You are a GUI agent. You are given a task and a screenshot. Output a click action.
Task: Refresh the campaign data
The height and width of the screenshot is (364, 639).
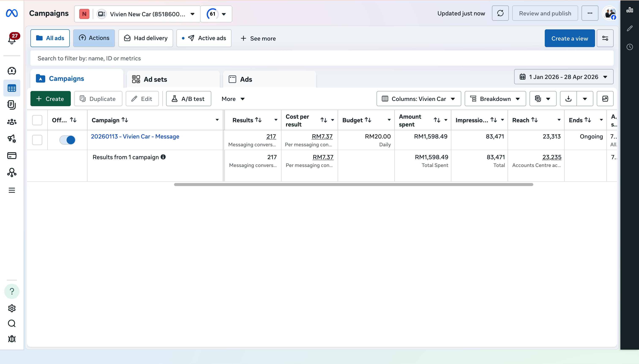pos(500,13)
